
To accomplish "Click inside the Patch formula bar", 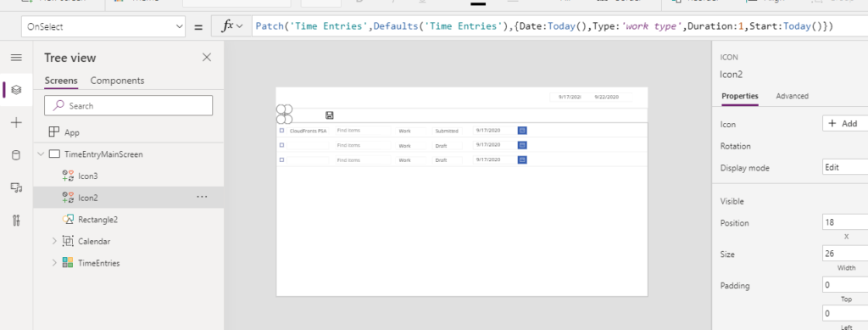I will (559, 26).
